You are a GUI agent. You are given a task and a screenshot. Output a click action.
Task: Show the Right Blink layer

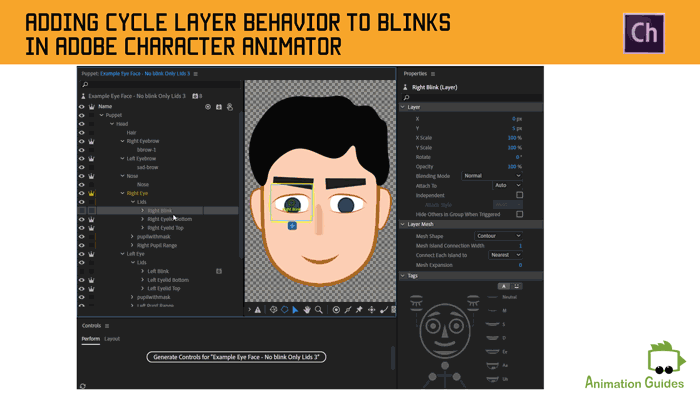pos(82,211)
